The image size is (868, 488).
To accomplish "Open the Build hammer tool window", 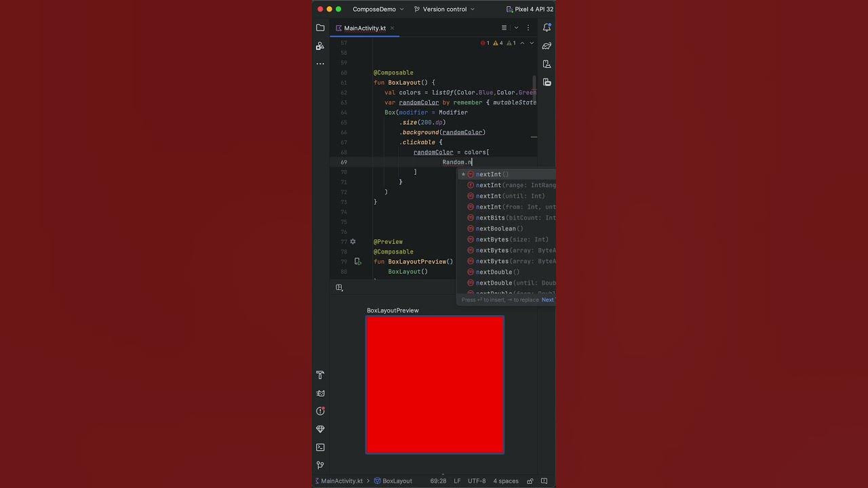I will tap(320, 375).
